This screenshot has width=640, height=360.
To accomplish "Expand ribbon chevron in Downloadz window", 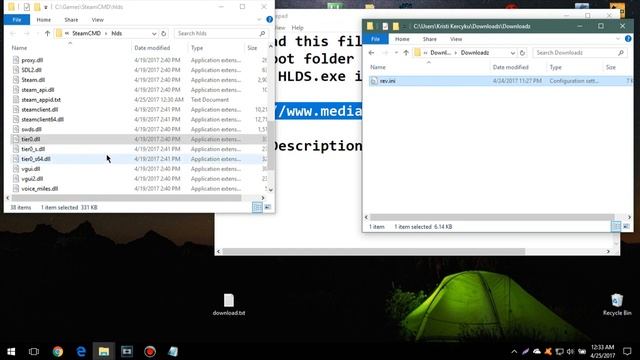I will tap(618, 39).
